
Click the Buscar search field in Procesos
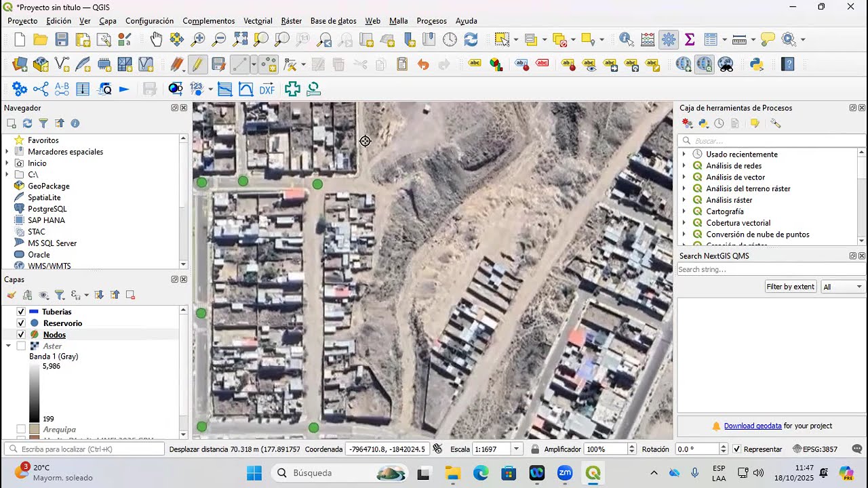[773, 141]
